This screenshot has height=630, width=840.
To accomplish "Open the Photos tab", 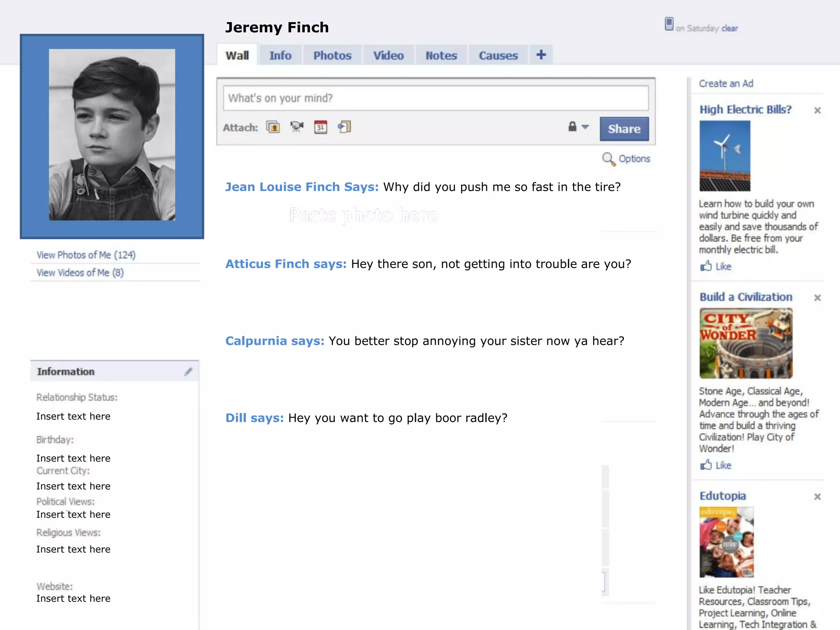I will pos(332,55).
